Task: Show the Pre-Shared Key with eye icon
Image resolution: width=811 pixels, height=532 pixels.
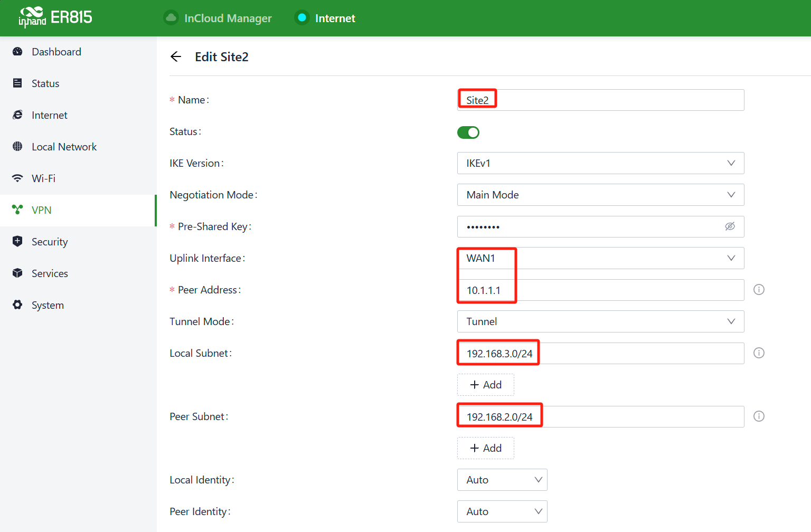Action: (x=730, y=226)
